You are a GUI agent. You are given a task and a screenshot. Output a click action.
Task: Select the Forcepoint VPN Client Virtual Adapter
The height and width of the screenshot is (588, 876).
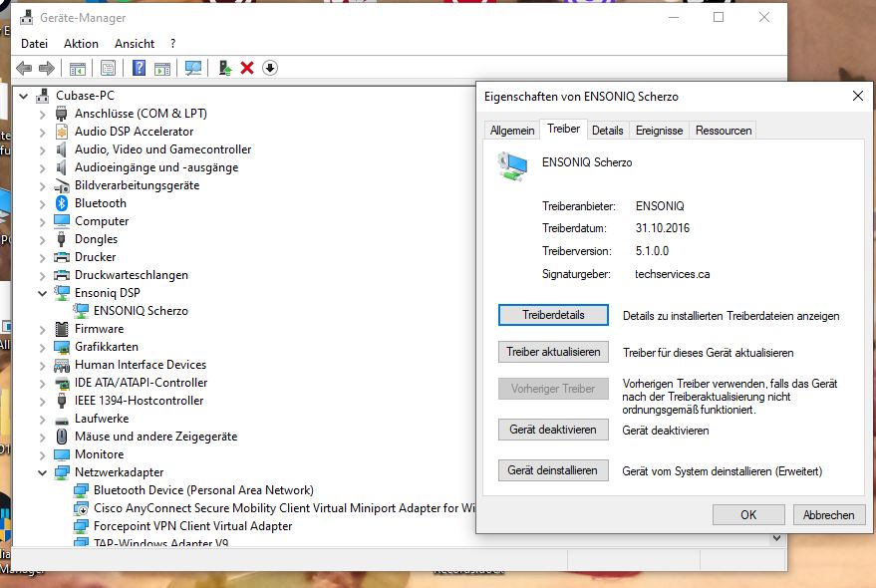point(192,526)
